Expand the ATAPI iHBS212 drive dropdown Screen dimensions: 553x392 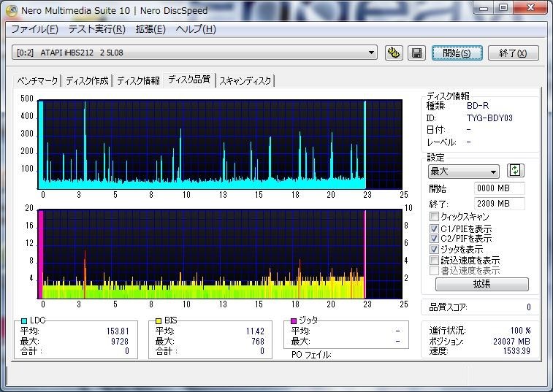pos(194,53)
